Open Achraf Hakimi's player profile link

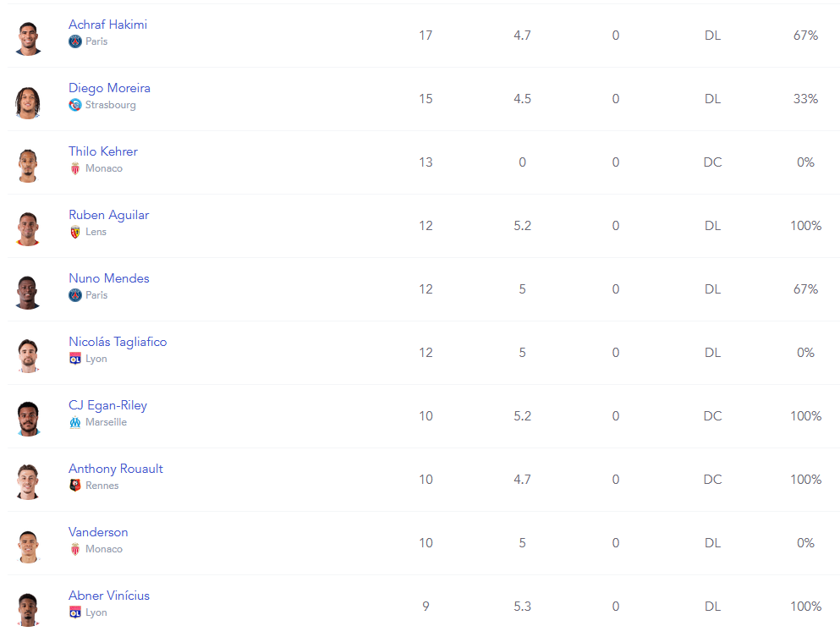coord(107,25)
